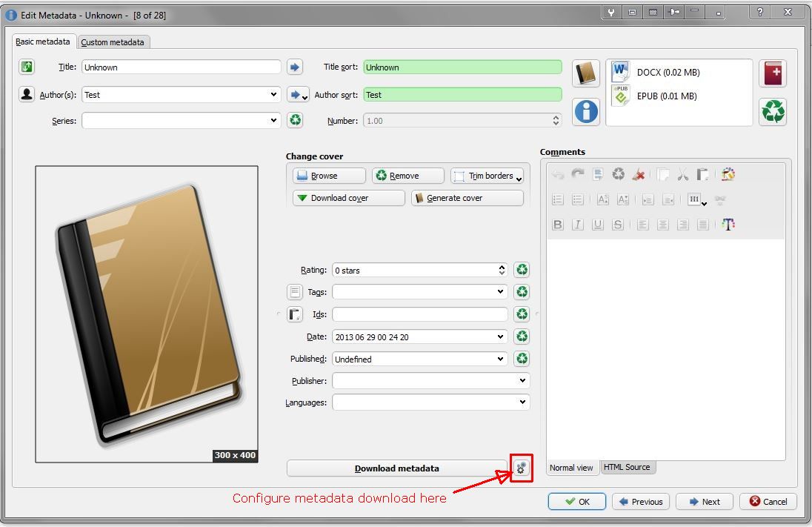Image resolution: width=812 pixels, height=527 pixels.
Task: Click the Browse cover button
Action: (330, 176)
